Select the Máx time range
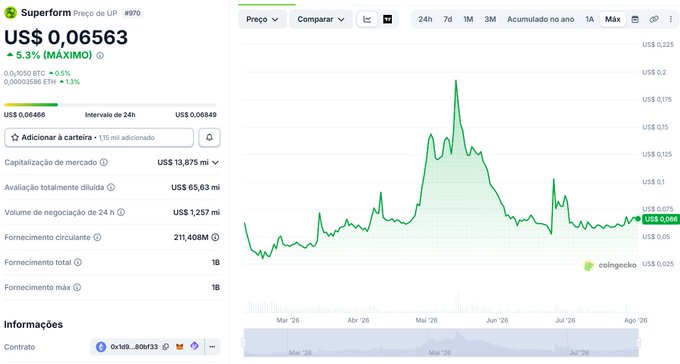 [x=613, y=19]
